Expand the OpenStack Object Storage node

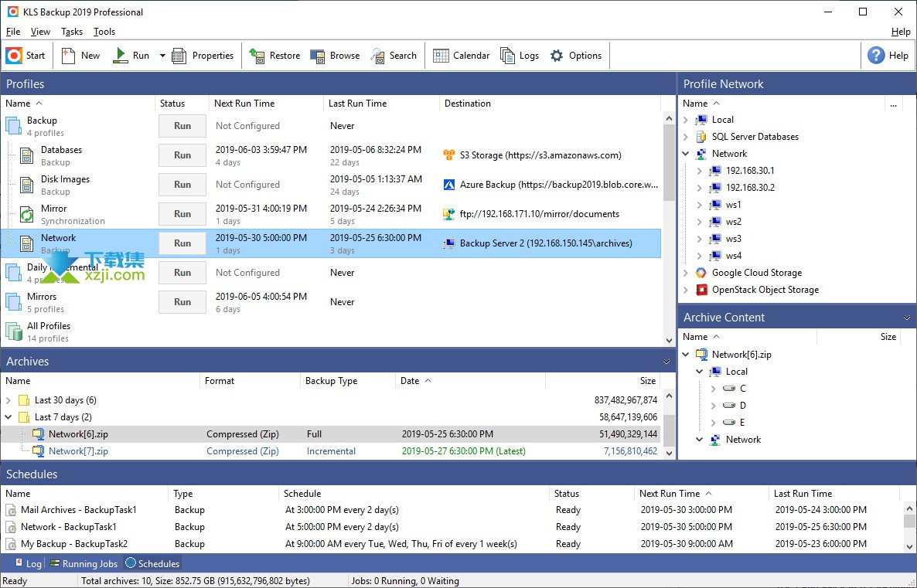tap(686, 290)
